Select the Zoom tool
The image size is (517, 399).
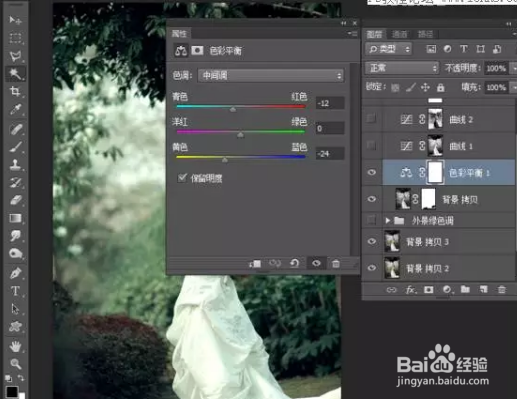point(15,364)
